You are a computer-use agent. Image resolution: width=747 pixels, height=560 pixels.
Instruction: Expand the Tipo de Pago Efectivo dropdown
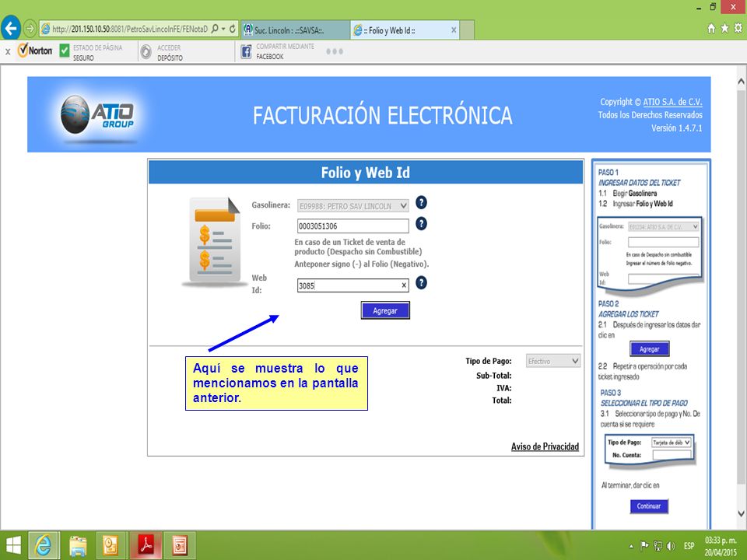coord(575,361)
